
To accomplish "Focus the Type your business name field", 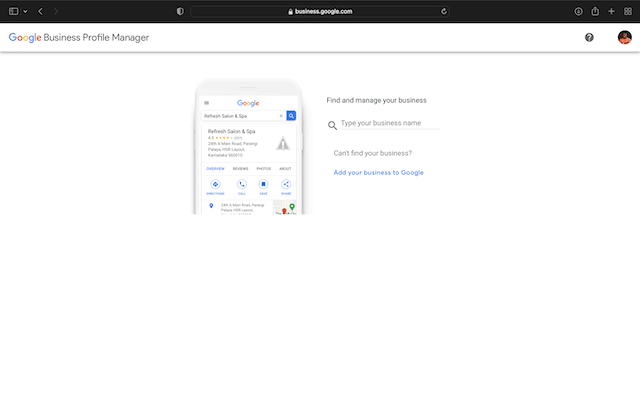I will 389,123.
